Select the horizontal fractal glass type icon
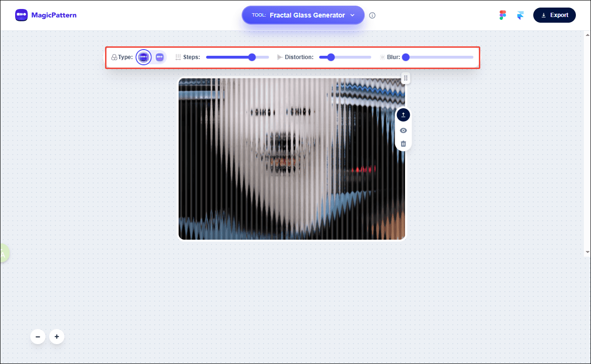Screen dimensions: 591x364 (159, 57)
